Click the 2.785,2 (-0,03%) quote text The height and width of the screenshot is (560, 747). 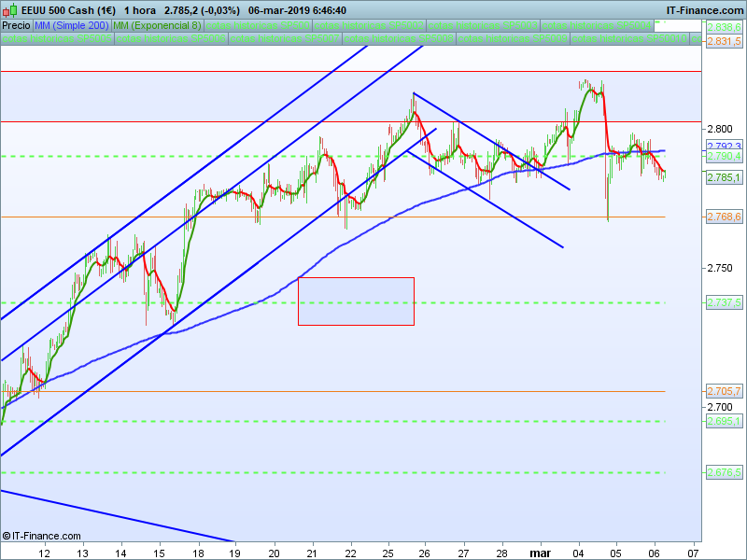coord(202,10)
